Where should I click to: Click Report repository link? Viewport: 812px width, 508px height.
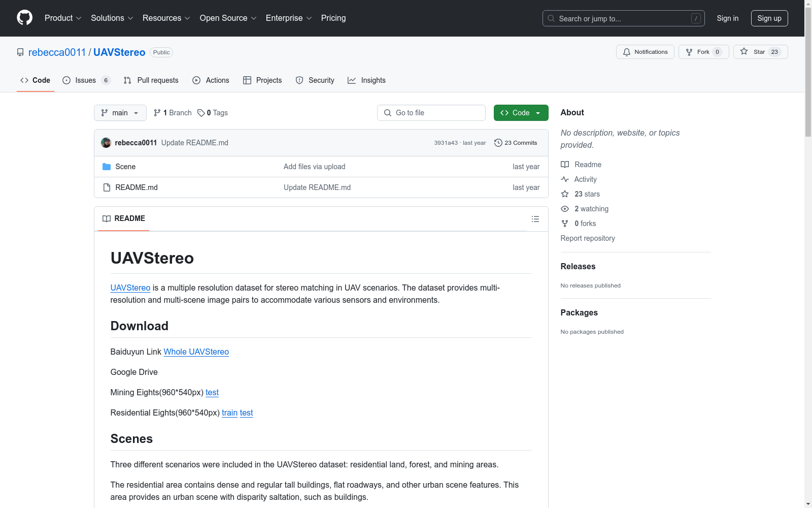point(588,238)
